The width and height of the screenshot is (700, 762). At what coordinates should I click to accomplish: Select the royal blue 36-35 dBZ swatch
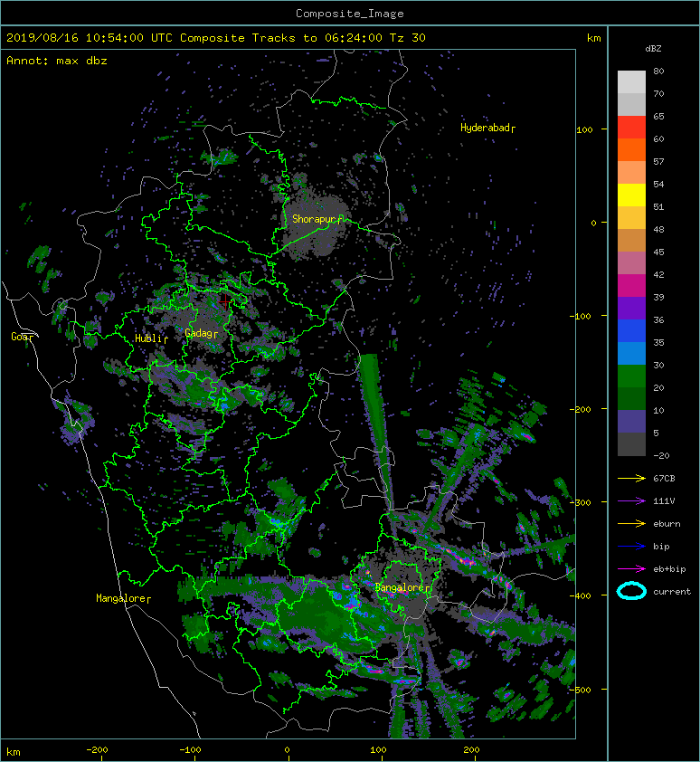tap(631, 330)
